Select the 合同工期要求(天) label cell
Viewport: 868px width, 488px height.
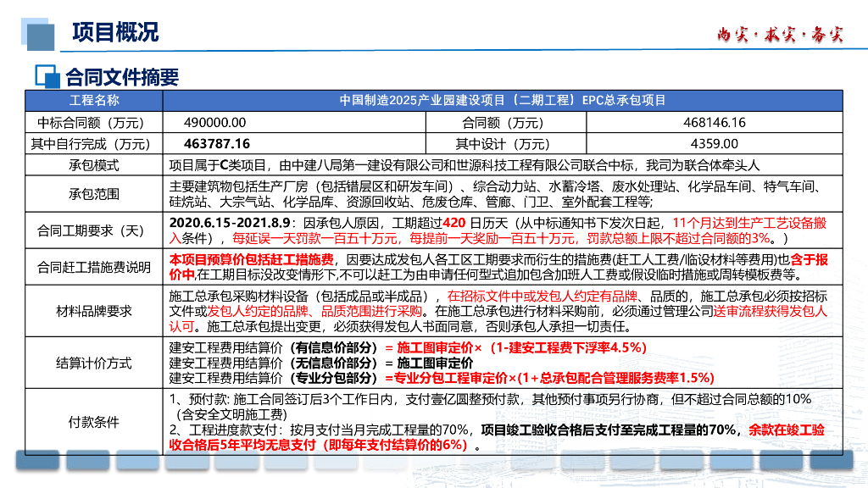(x=94, y=230)
